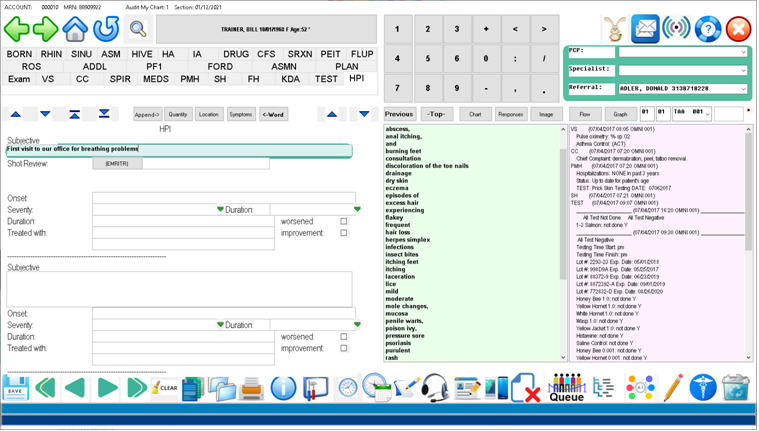
Task: Switch to the MEDS tab
Action: tap(156, 79)
